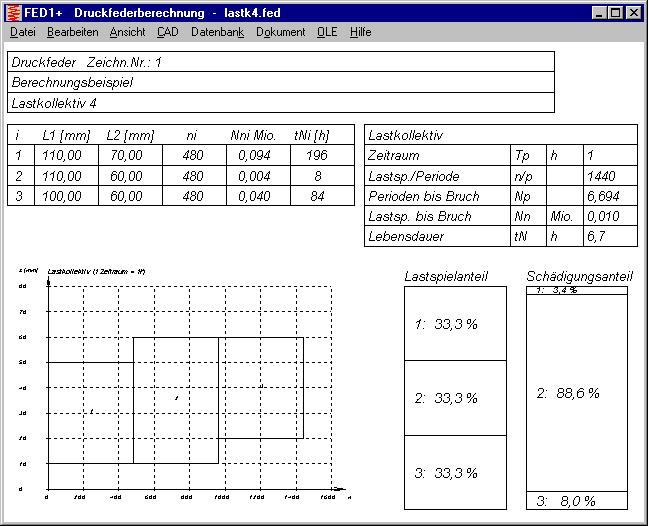This screenshot has height=526, width=648.
Task: Open the Ansicht menu
Action: 127,32
